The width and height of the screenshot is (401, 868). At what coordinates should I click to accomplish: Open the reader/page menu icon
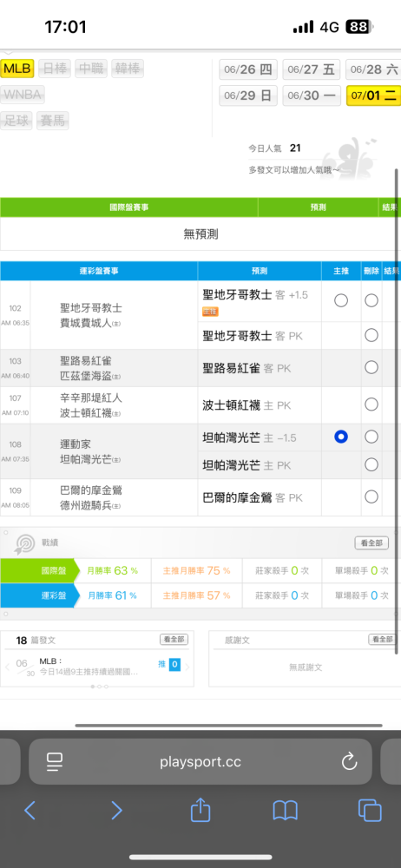point(55,762)
